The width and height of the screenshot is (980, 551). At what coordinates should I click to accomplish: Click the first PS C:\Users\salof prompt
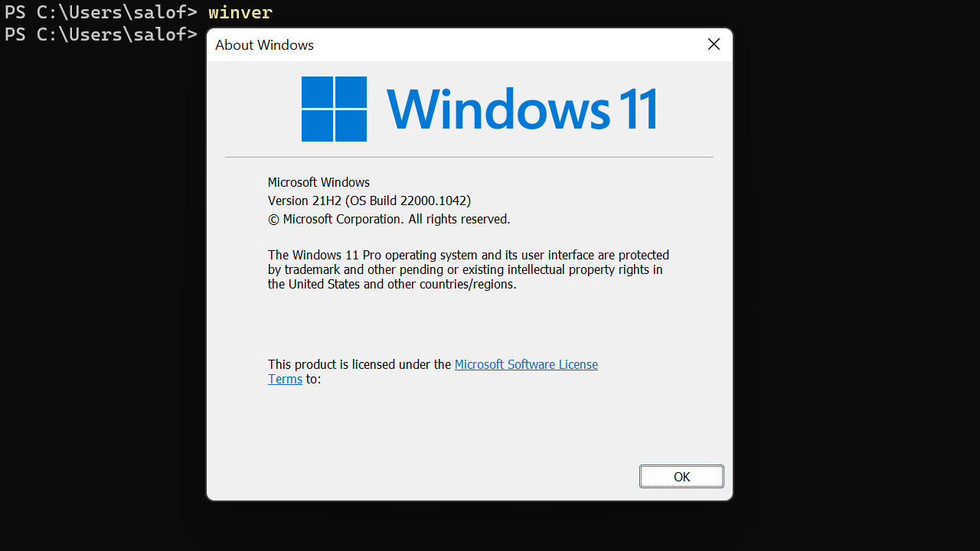(101, 12)
